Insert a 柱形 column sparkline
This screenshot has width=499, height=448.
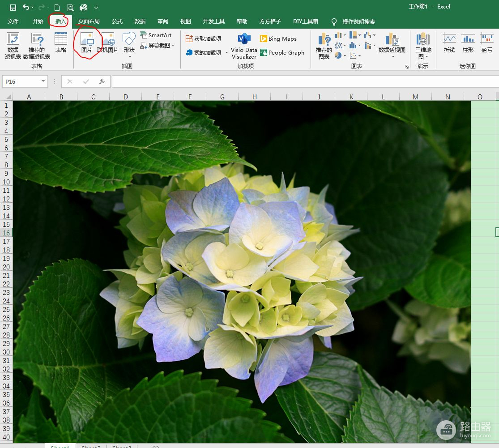point(468,43)
